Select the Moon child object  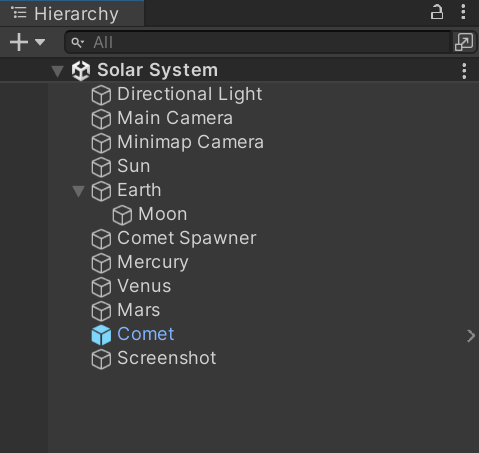[x=163, y=214]
